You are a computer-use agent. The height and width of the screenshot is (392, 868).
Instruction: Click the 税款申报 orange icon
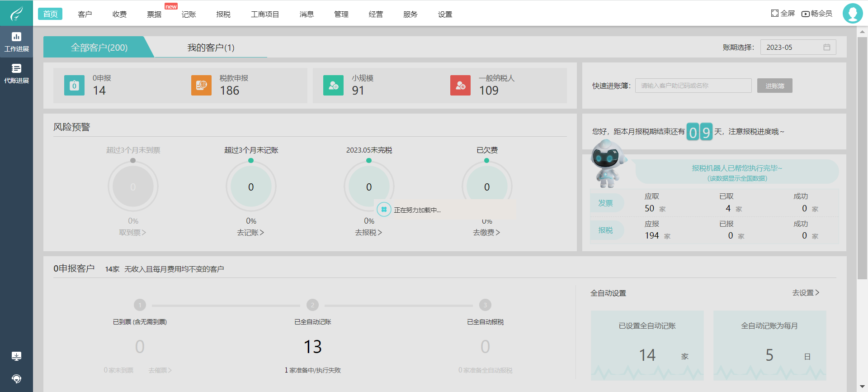201,85
